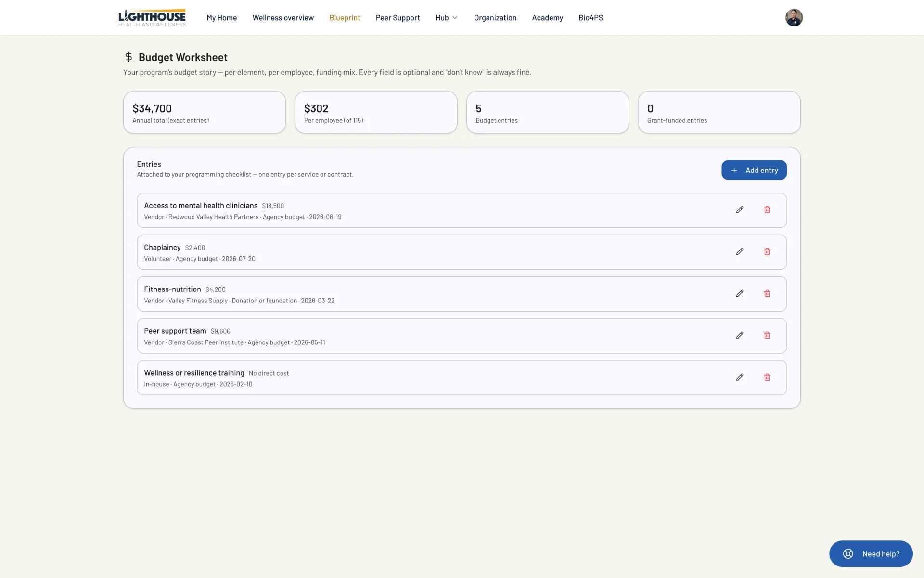Delete the Peer support team entry
This screenshot has height=578, width=924.
pos(767,336)
